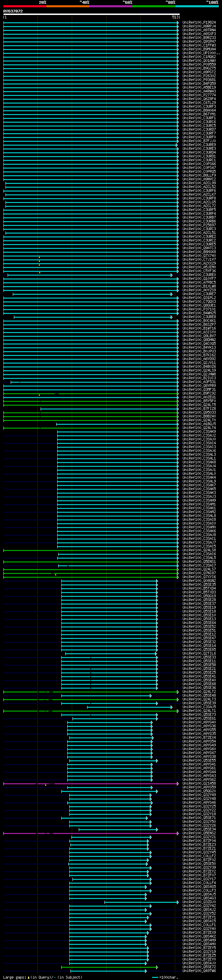
Task: Click the purple alignment bar for UniRef100_Q2IA58
Action: pos(91,784)
